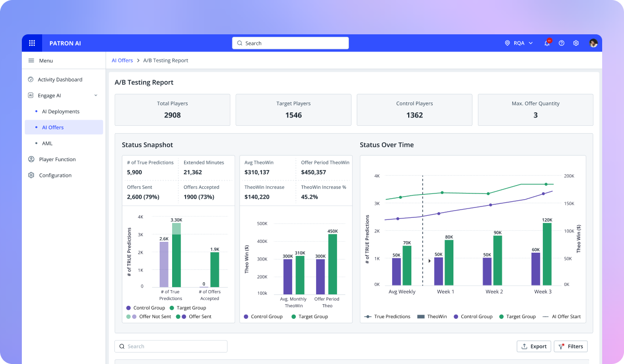
Task: Click the Export button
Action: click(534, 346)
